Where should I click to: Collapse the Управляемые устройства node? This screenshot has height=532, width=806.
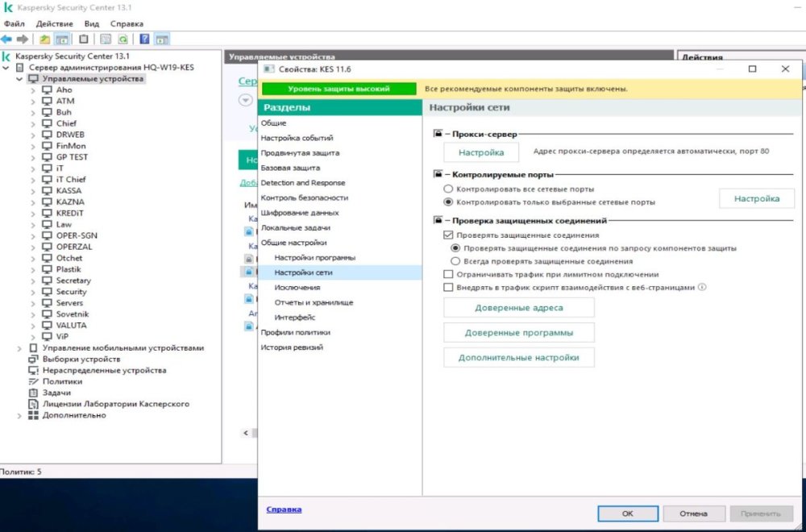coord(19,79)
